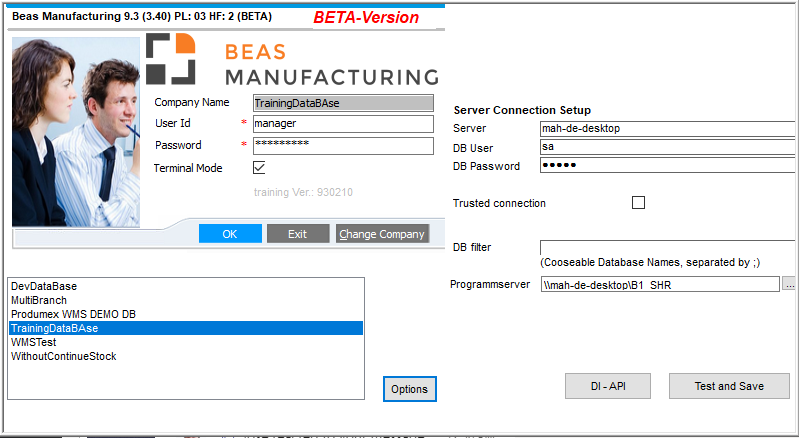Image resolution: width=799 pixels, height=438 pixels.
Task: Select DevDataBase from the company list
Action: point(44,286)
